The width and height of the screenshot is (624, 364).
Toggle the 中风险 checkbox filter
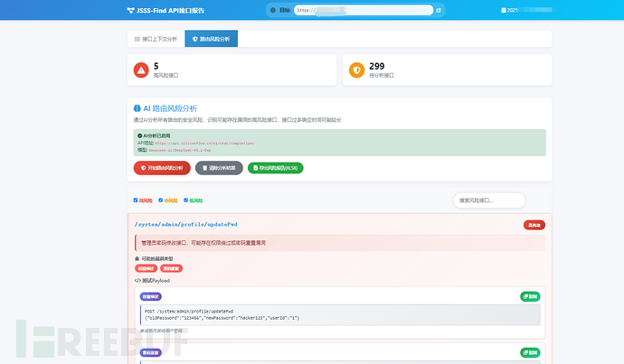point(161,201)
